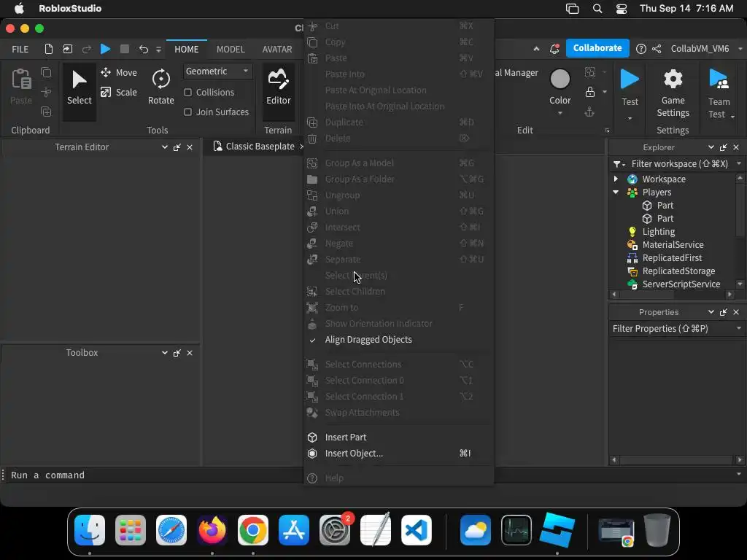Screen dimensions: 747x560
Task: Open Toolbox panel chevron menu
Action: (165, 353)
